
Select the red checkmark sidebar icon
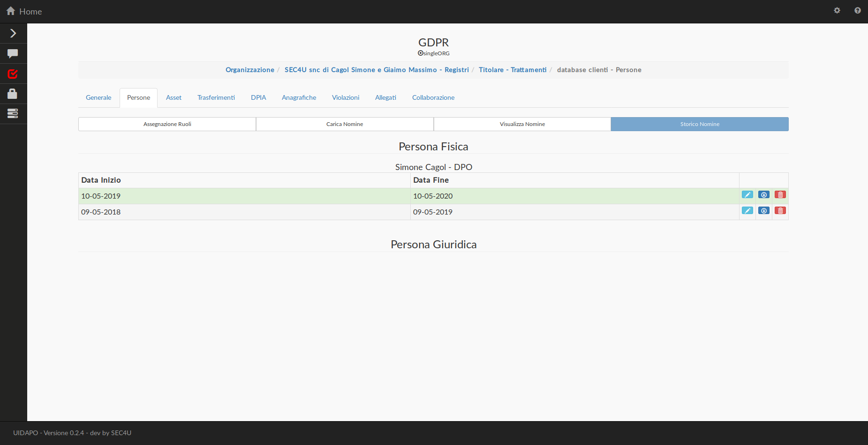(13, 74)
